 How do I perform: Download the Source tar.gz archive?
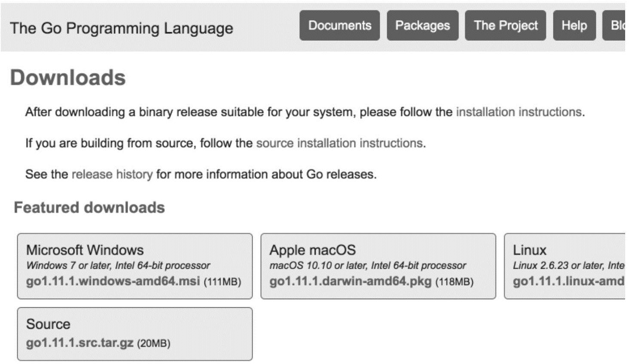coord(135,334)
